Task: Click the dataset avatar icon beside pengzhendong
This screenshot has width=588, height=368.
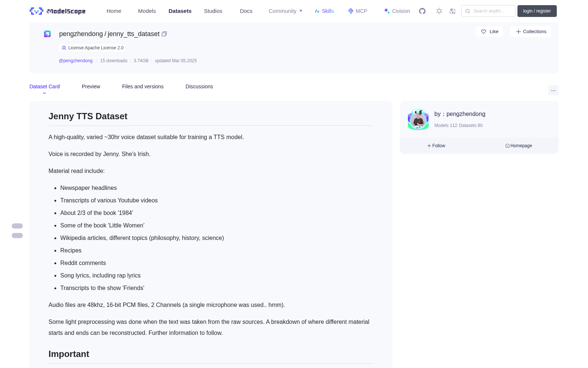Action: coord(47,34)
